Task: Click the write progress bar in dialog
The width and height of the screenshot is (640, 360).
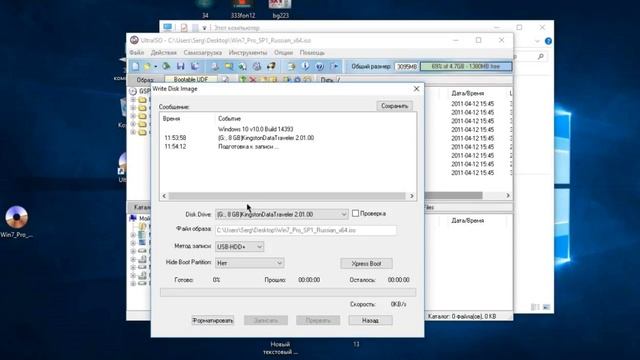Action: (x=288, y=292)
